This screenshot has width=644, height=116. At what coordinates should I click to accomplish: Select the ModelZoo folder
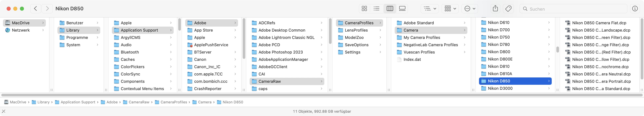point(359,37)
